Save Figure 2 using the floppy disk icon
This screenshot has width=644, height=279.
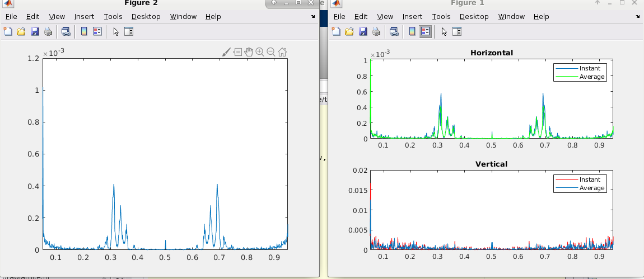35,31
